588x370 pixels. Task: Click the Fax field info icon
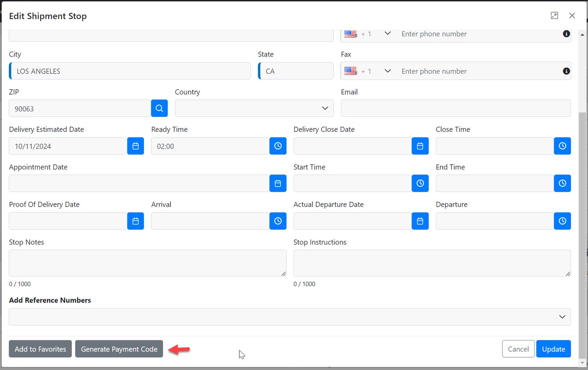click(566, 71)
